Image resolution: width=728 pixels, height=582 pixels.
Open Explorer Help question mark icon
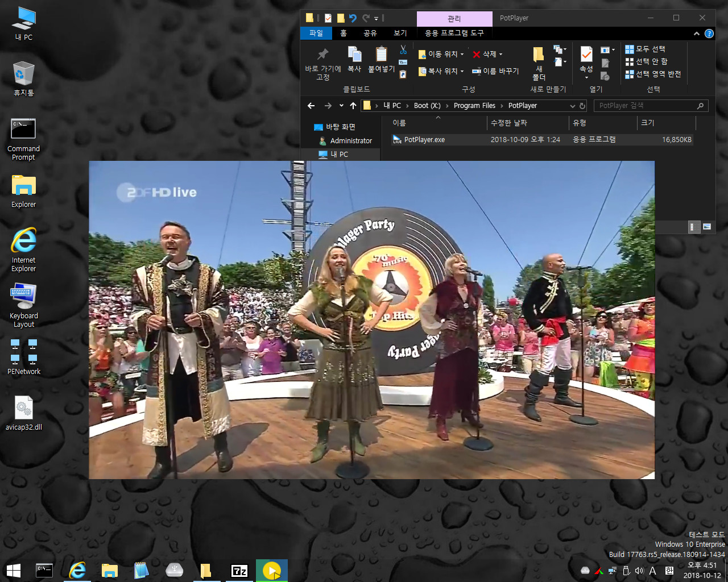(x=709, y=34)
